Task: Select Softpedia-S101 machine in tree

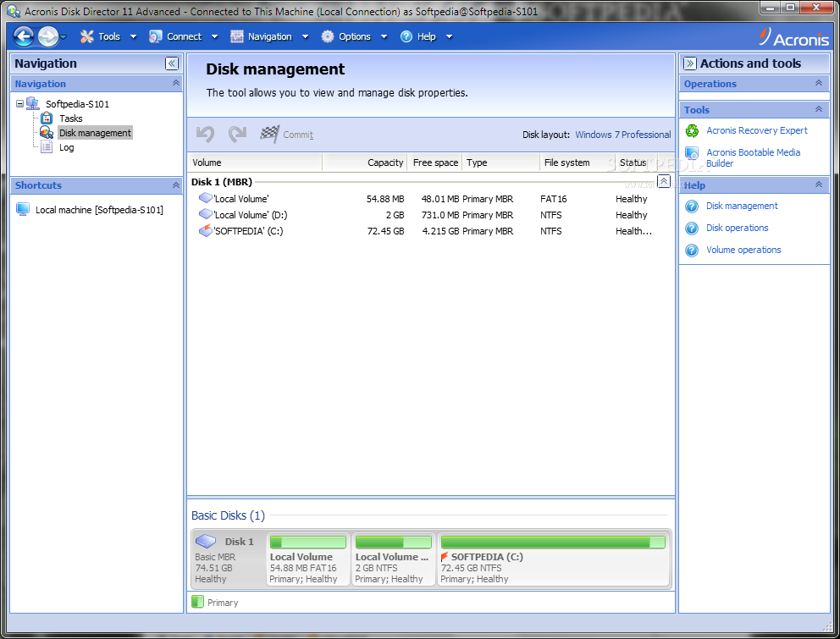Action: [77, 104]
